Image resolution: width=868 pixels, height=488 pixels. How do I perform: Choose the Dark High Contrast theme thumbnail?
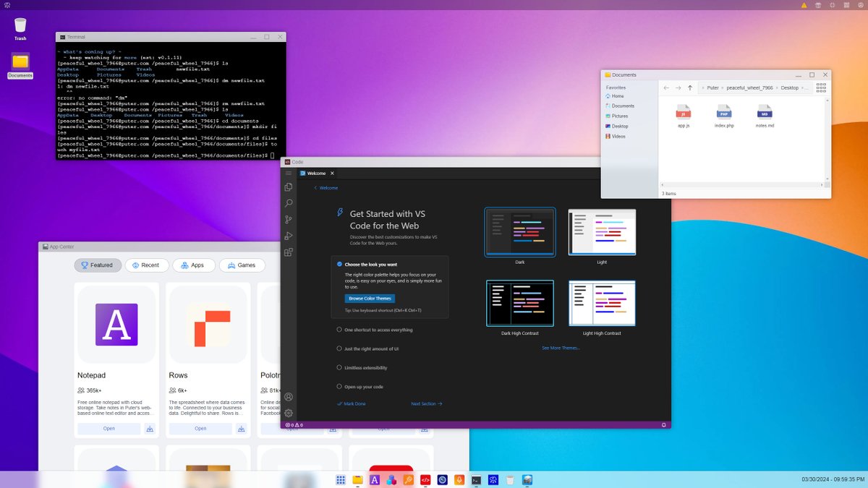click(x=520, y=304)
